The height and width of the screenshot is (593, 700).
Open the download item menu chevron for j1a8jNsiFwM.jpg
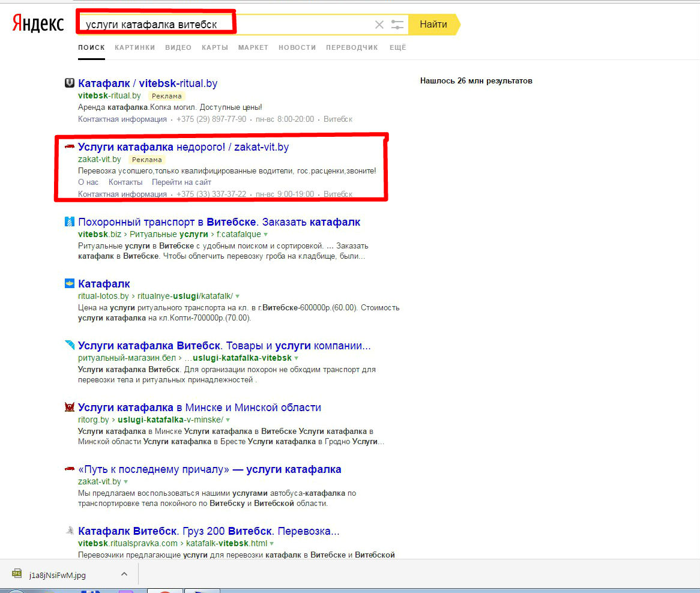124,574
